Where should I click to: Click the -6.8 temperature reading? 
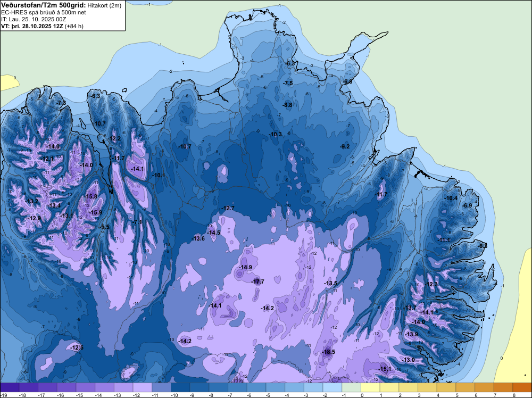[348, 81]
